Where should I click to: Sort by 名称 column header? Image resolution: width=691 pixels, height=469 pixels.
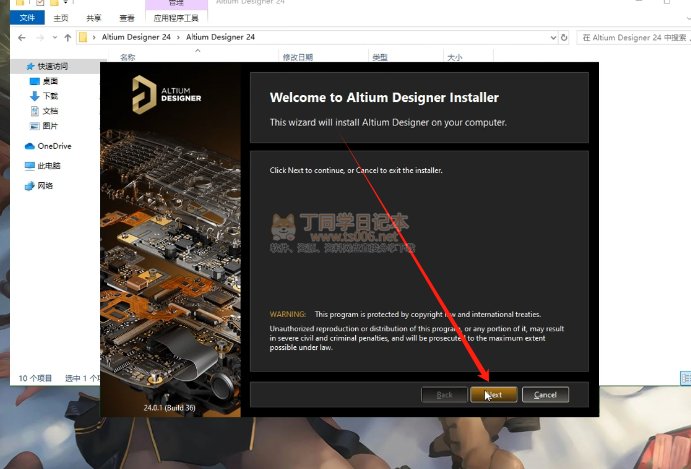pyautogui.click(x=128, y=57)
